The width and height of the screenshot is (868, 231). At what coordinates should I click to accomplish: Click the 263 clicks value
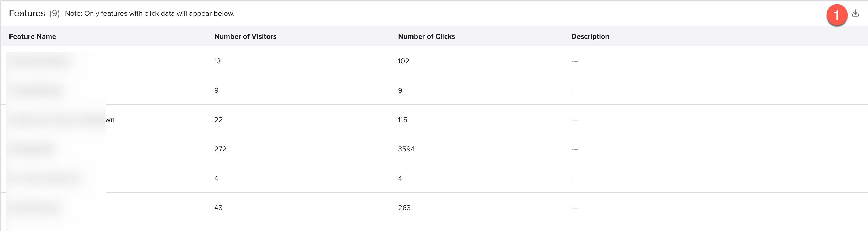pyautogui.click(x=404, y=207)
